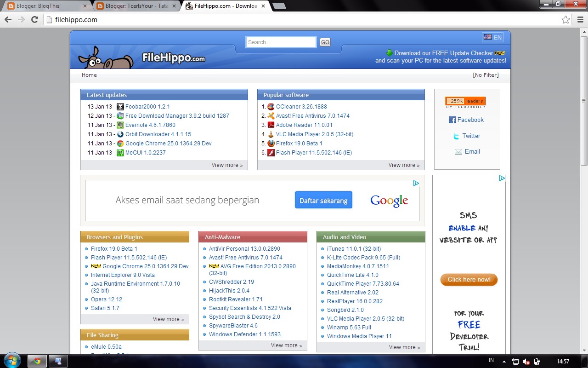Click the VLC cone icon in Popular software
This screenshot has height=368, width=588.
pos(271,134)
